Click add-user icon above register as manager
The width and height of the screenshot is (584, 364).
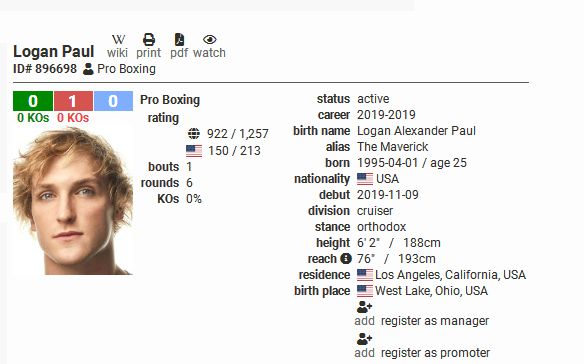364,307
